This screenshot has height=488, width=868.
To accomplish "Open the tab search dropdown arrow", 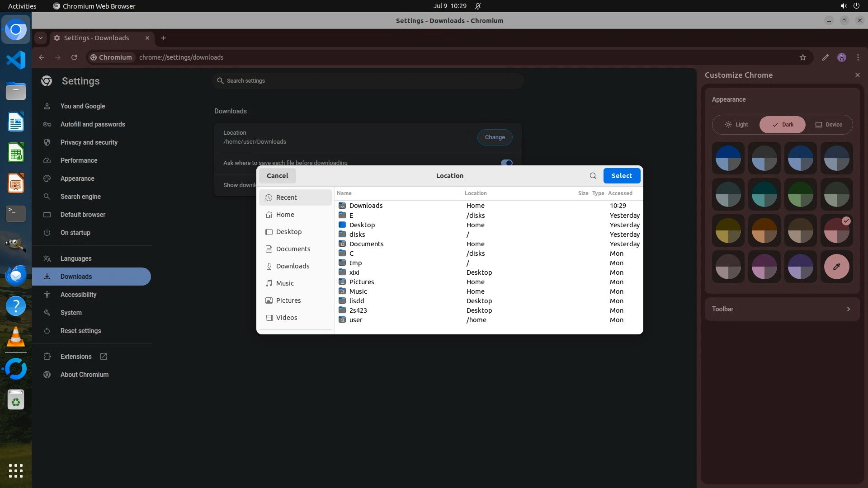I will point(41,38).
